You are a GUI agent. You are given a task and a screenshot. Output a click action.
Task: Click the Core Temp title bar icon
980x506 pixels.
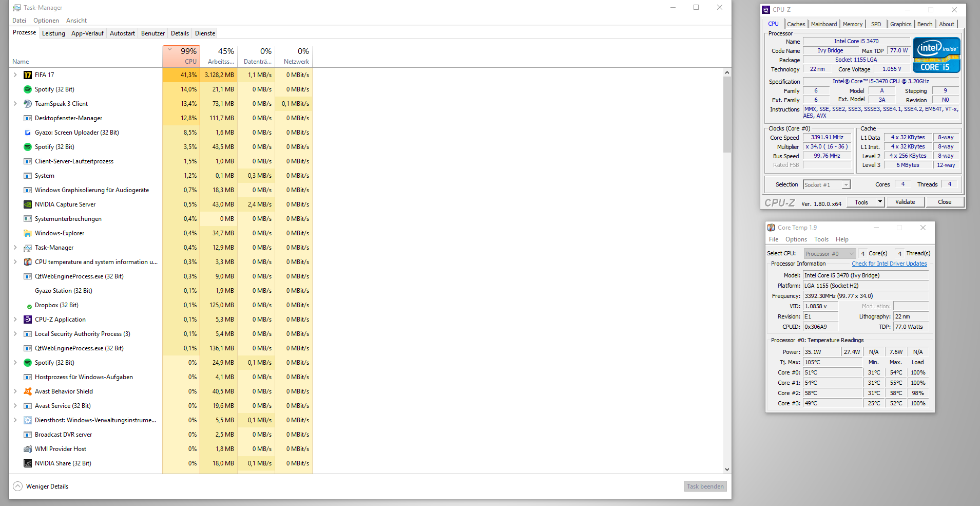tap(771, 228)
